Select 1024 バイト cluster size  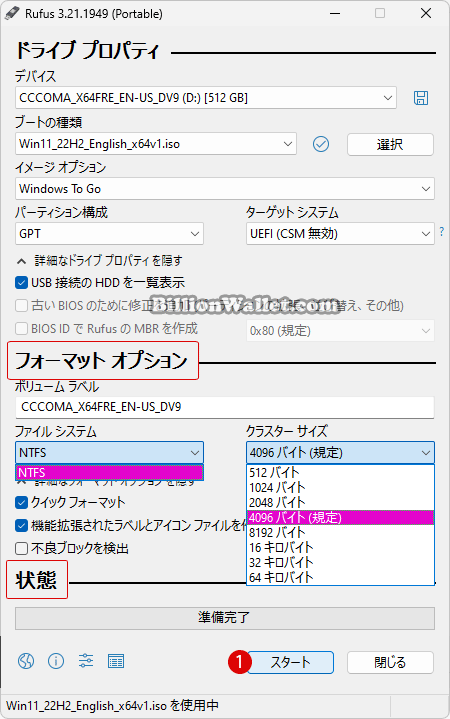pyautogui.click(x=340, y=487)
